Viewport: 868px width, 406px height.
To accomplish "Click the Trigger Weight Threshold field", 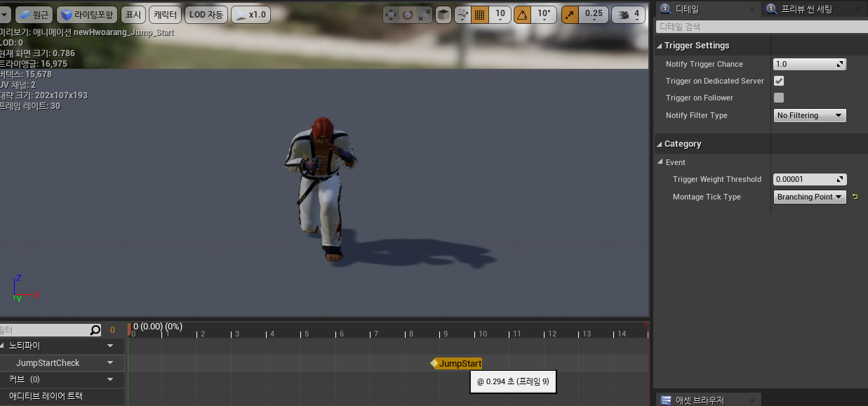I will [x=810, y=179].
